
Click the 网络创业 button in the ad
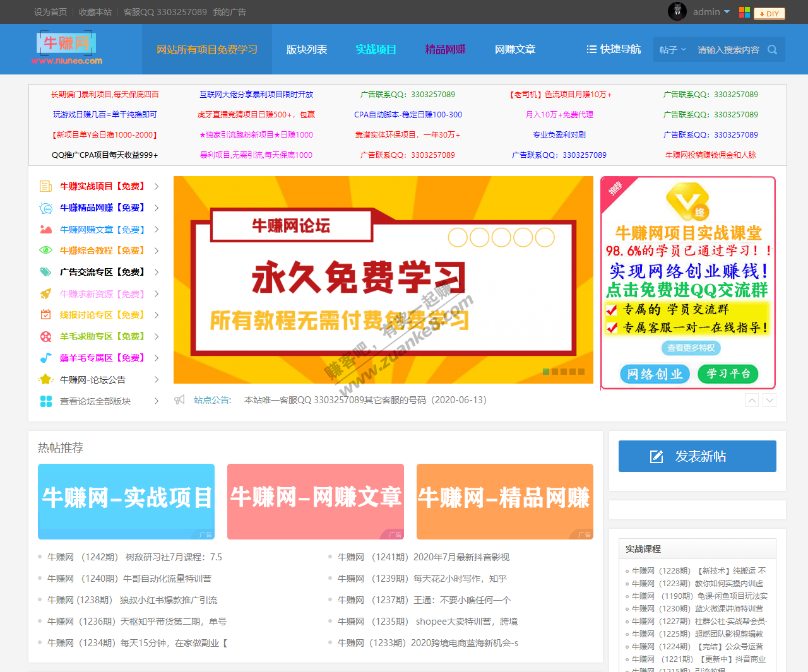tap(655, 374)
